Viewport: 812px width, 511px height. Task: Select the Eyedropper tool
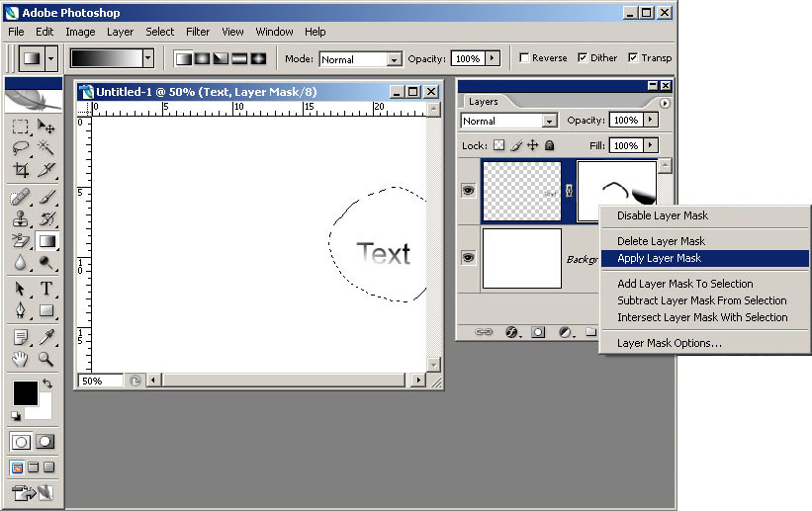coord(46,337)
